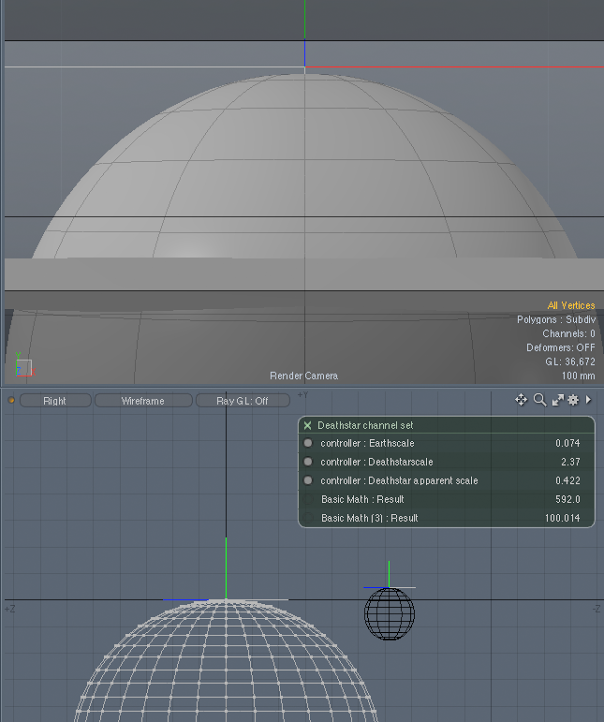Click the XYZ axis orientation gizmo

tap(24, 365)
